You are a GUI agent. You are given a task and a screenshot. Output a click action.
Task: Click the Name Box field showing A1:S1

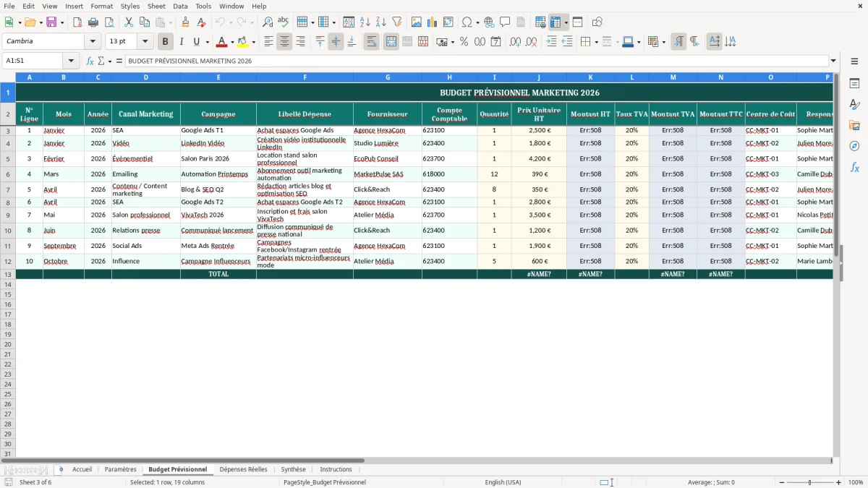point(33,61)
